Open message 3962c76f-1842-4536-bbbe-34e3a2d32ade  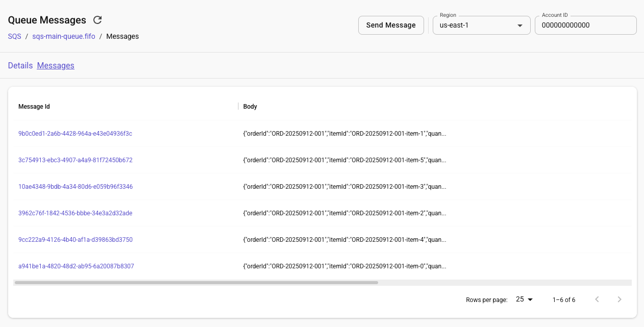click(x=75, y=213)
